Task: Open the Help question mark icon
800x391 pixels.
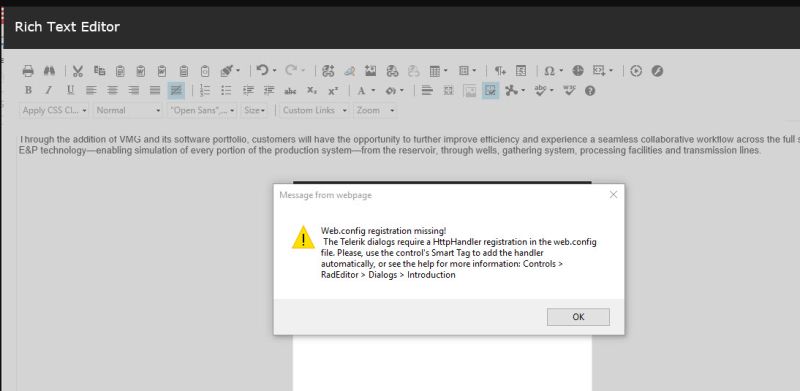Action: tap(590, 91)
